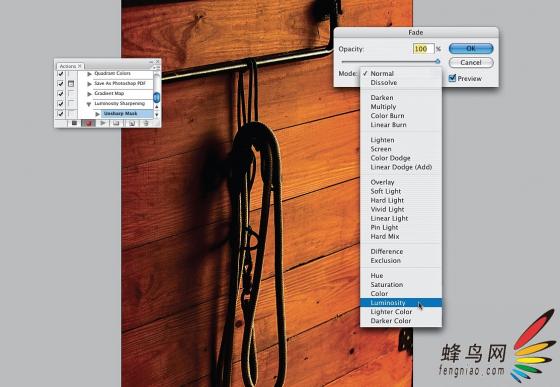This screenshot has height=387, width=560.
Task: Choose Normal blend mode
Action: (x=401, y=74)
